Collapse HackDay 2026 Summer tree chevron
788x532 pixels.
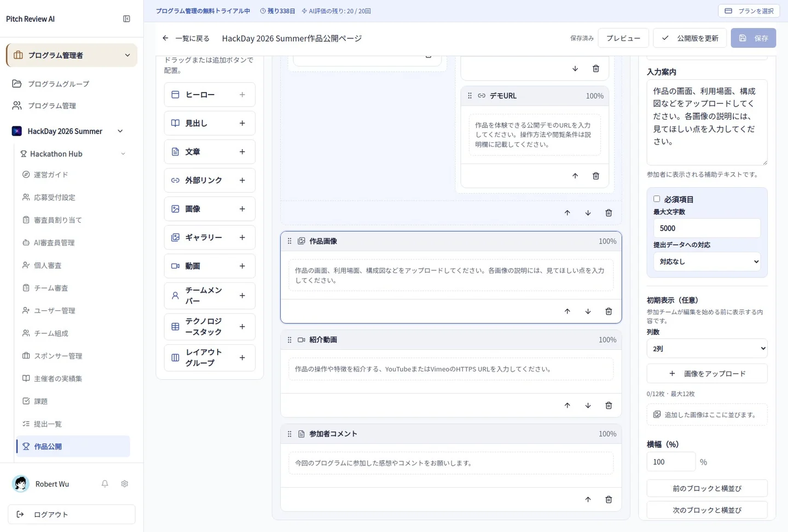pos(120,131)
